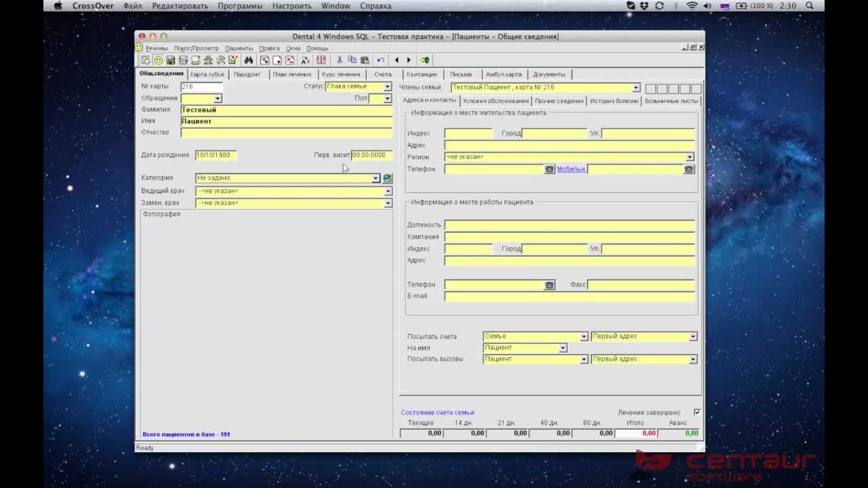Switch to the Счета tab

(x=382, y=75)
